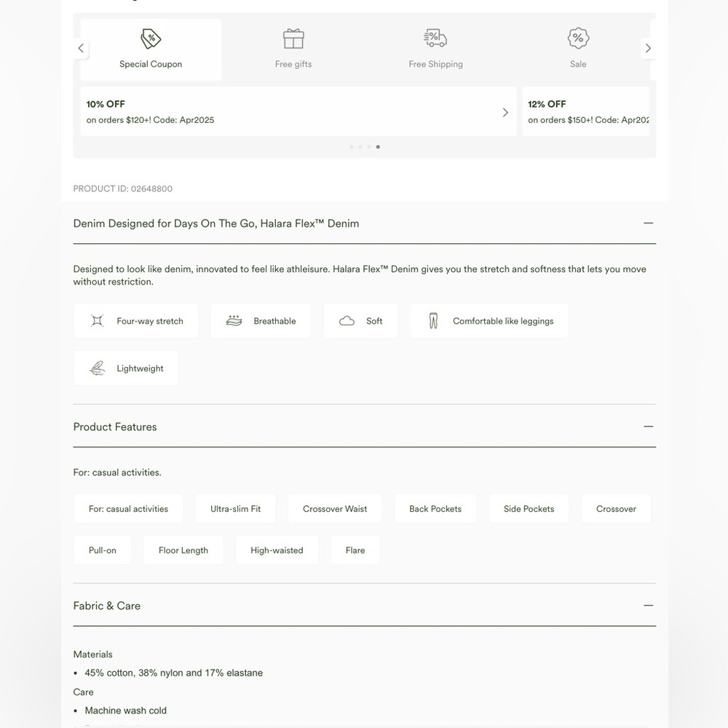Click the chevron on the 10% OFF coupon
The image size is (728, 728).
505,112
